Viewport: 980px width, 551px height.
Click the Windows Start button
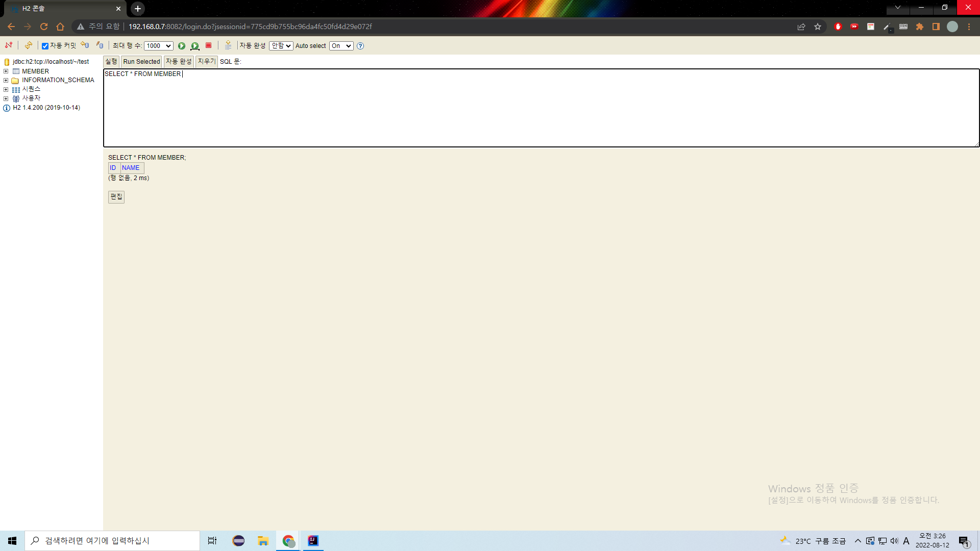12,541
